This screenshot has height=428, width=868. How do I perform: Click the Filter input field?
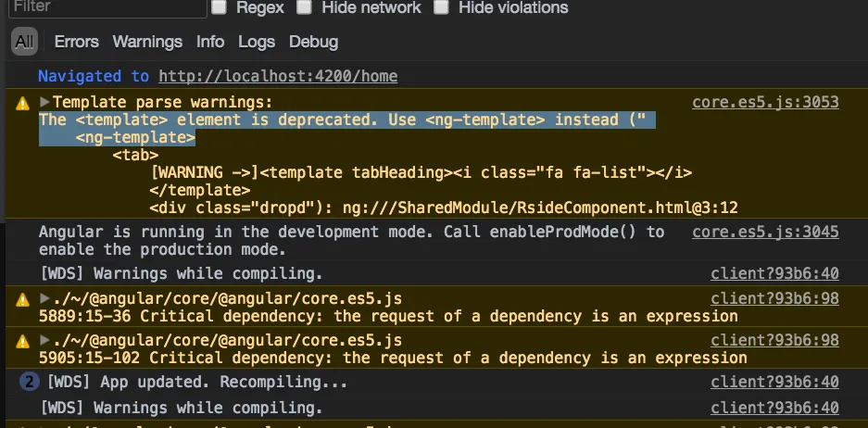[x=108, y=7]
